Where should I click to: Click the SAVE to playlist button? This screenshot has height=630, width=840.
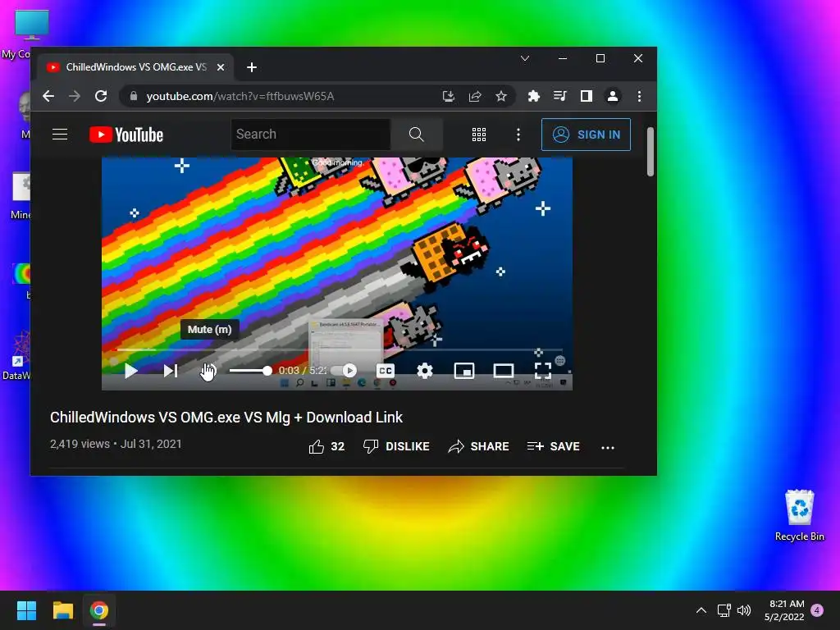click(554, 446)
